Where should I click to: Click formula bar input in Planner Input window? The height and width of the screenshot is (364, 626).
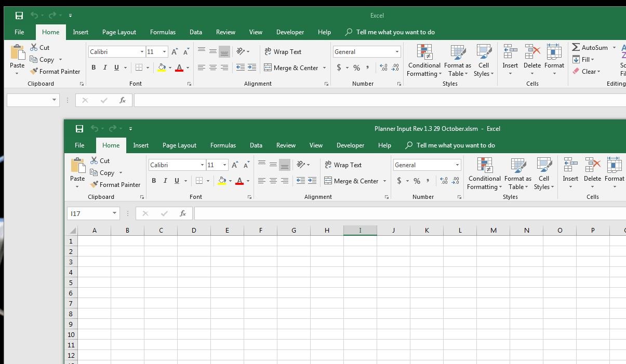[410, 213]
